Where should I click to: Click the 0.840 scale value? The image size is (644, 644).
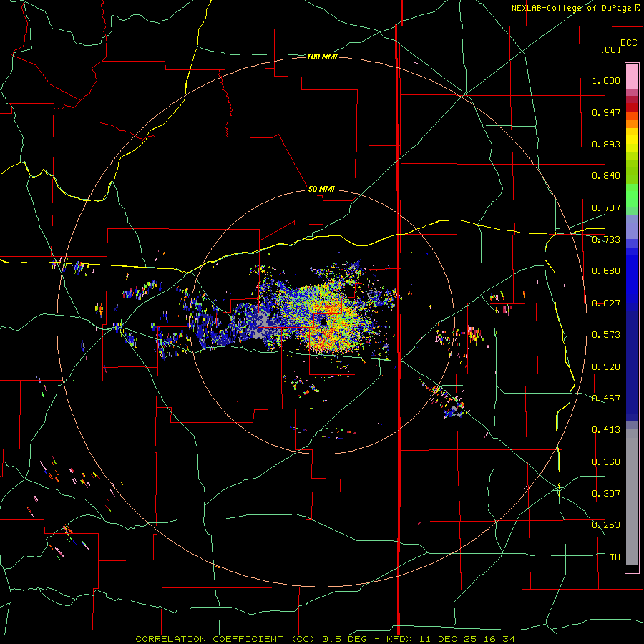pos(606,176)
